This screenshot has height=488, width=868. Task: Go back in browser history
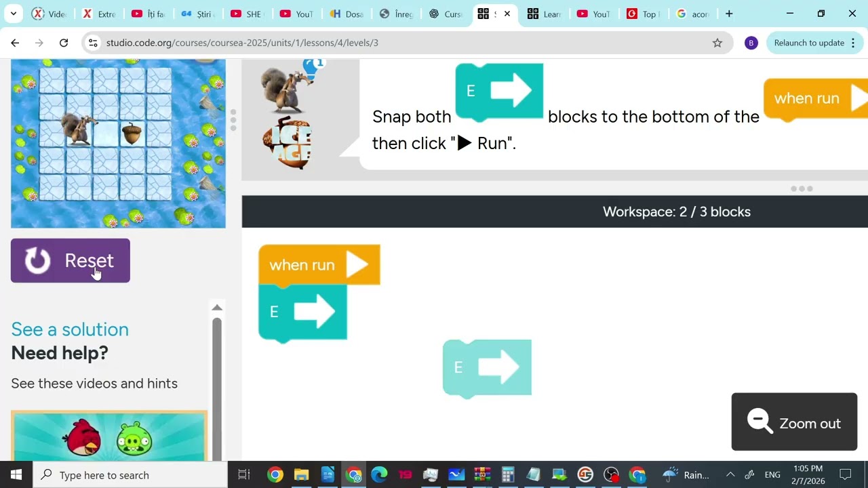pyautogui.click(x=15, y=43)
